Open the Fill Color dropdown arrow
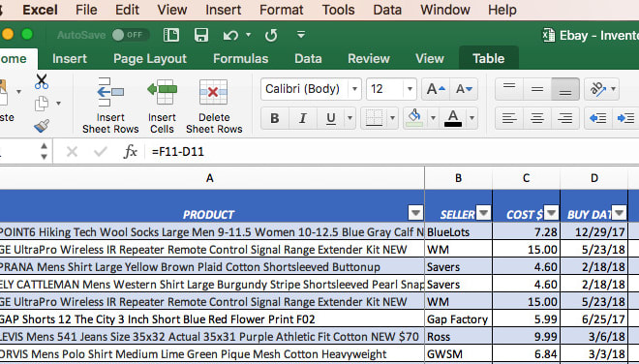 coord(433,118)
